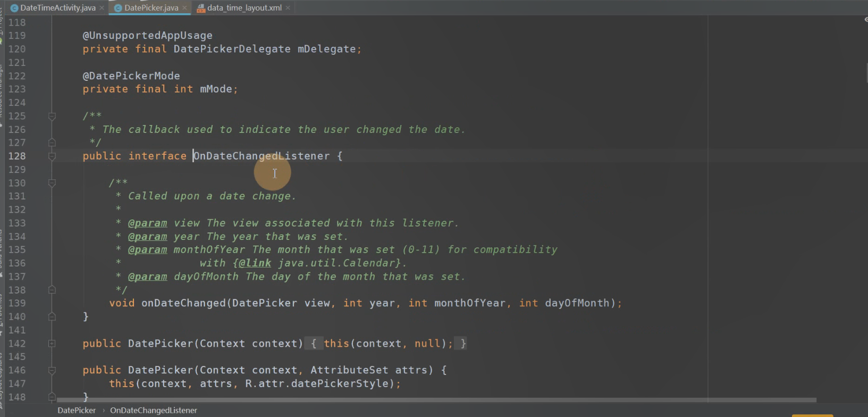Image resolution: width=868 pixels, height=417 pixels.
Task: Click the @param tag for view
Action: [x=147, y=223]
